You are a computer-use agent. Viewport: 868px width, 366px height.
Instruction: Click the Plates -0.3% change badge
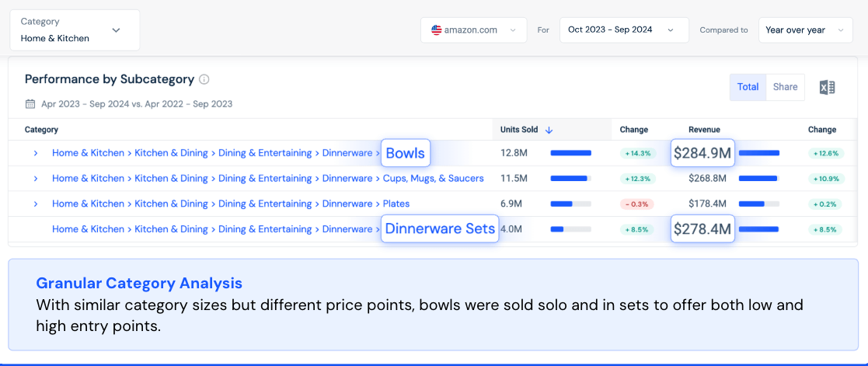pyautogui.click(x=636, y=204)
